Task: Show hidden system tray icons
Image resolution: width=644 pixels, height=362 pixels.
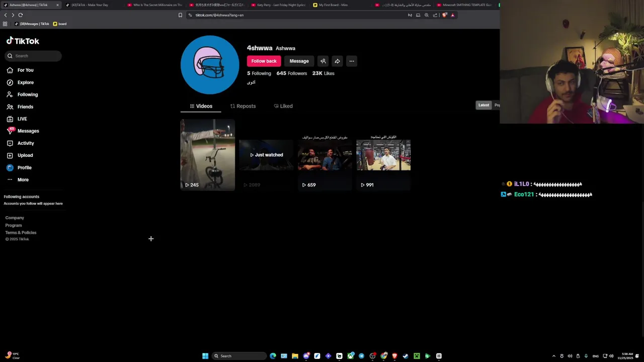Action: 554,356
